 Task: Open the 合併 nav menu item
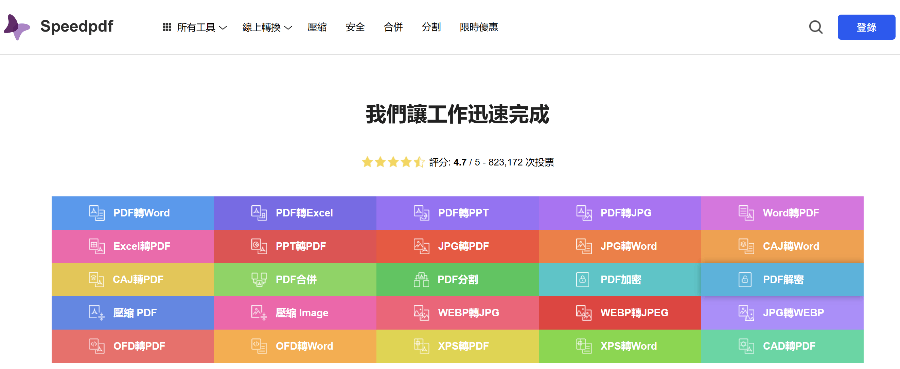(x=393, y=27)
